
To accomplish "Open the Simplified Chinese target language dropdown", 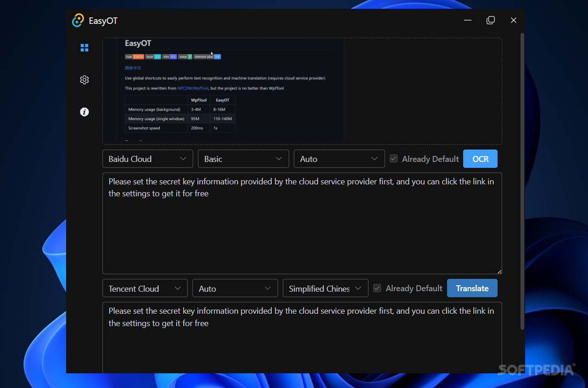I will (325, 288).
